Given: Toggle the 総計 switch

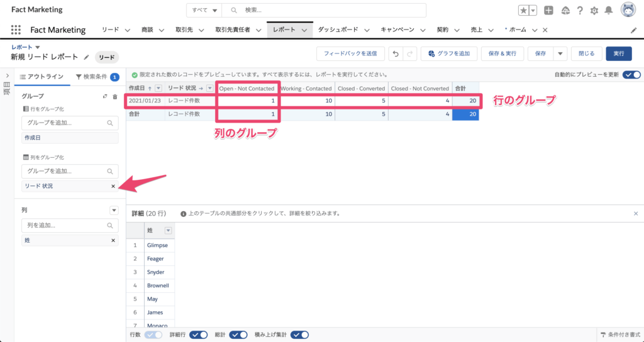Looking at the screenshot, I should coord(238,334).
